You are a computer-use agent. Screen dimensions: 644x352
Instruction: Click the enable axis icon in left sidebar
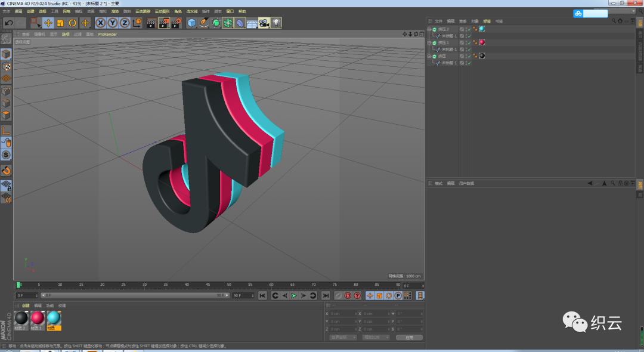point(6,131)
